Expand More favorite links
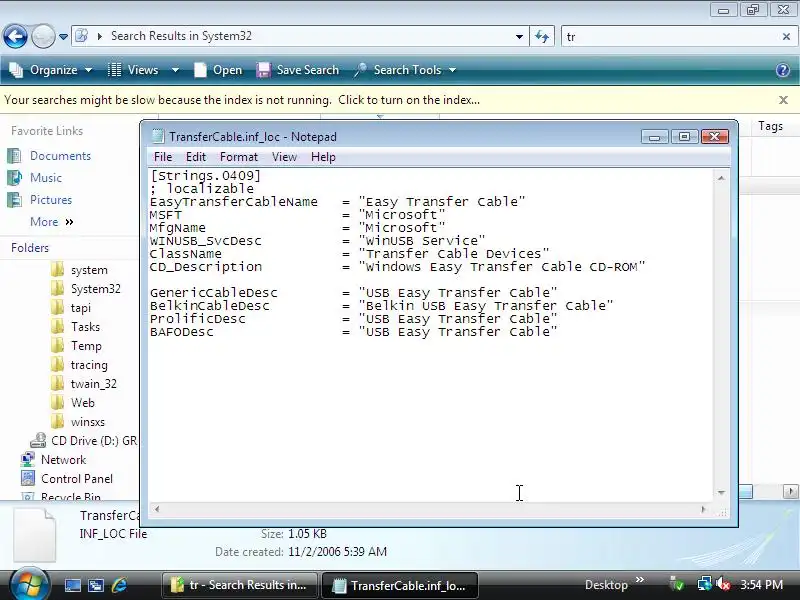This screenshot has width=800, height=600. coord(52,222)
